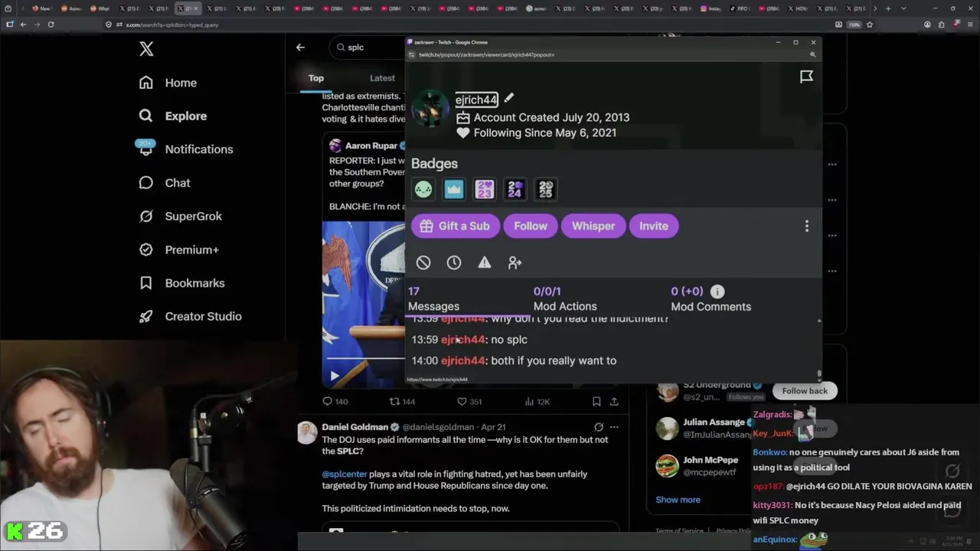Click the green face badge

point(423,189)
